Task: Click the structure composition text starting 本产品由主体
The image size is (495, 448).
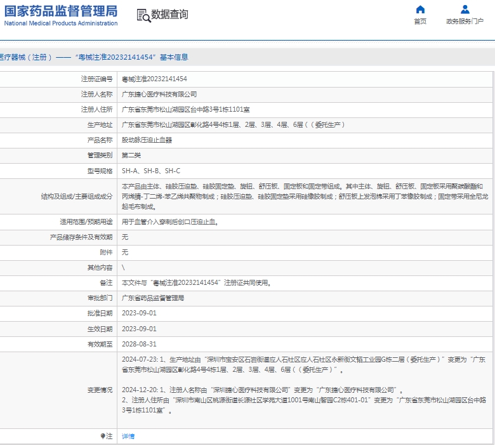Action: pos(305,196)
